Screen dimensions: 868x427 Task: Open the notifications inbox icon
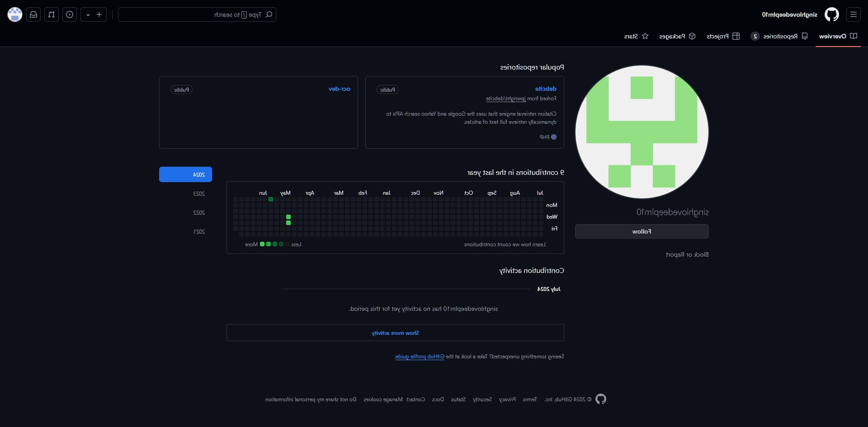click(33, 14)
